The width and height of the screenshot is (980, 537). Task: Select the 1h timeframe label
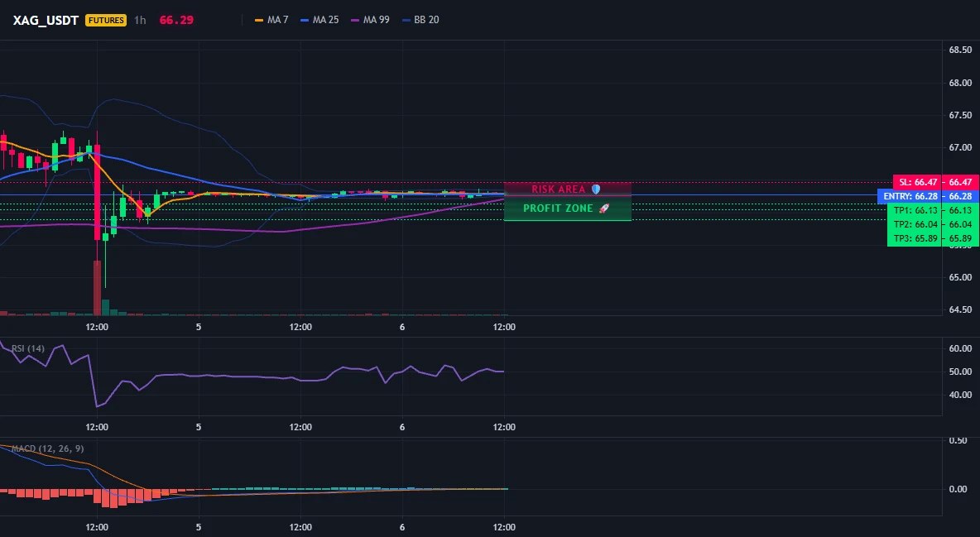(140, 20)
